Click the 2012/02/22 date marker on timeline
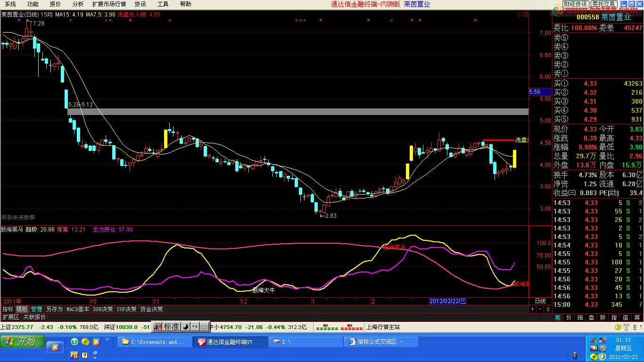Viewport: 644px width, 362px height. [447, 301]
